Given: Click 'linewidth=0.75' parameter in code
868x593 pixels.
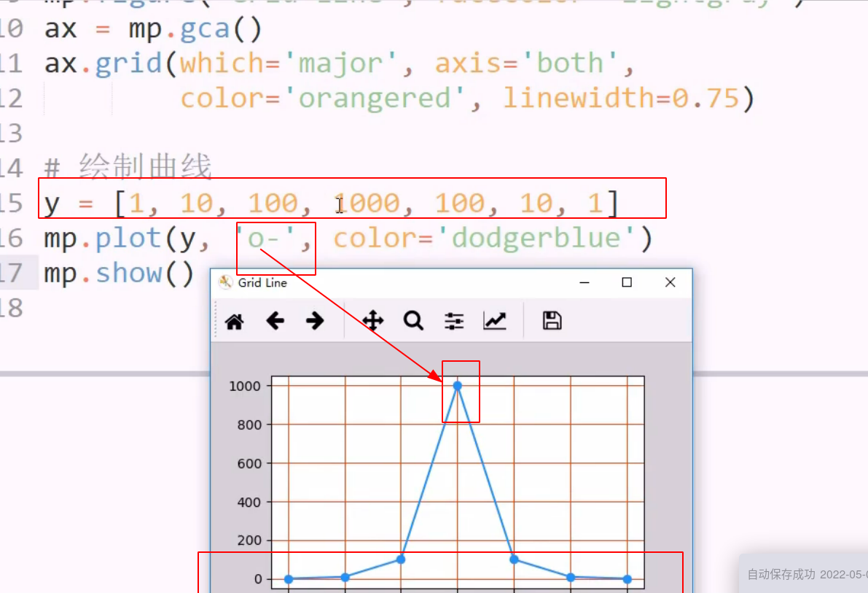Looking at the screenshot, I should (621, 98).
